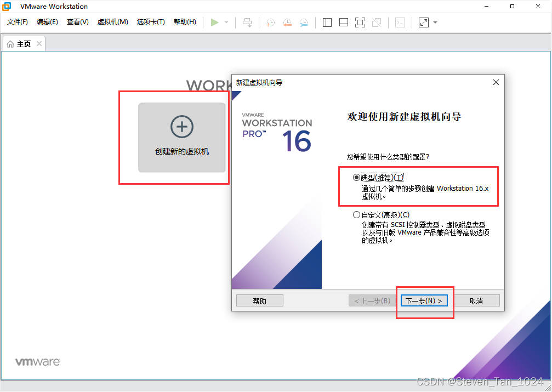Open the 帮助(H) menu
The image size is (552, 392).
(x=185, y=22)
